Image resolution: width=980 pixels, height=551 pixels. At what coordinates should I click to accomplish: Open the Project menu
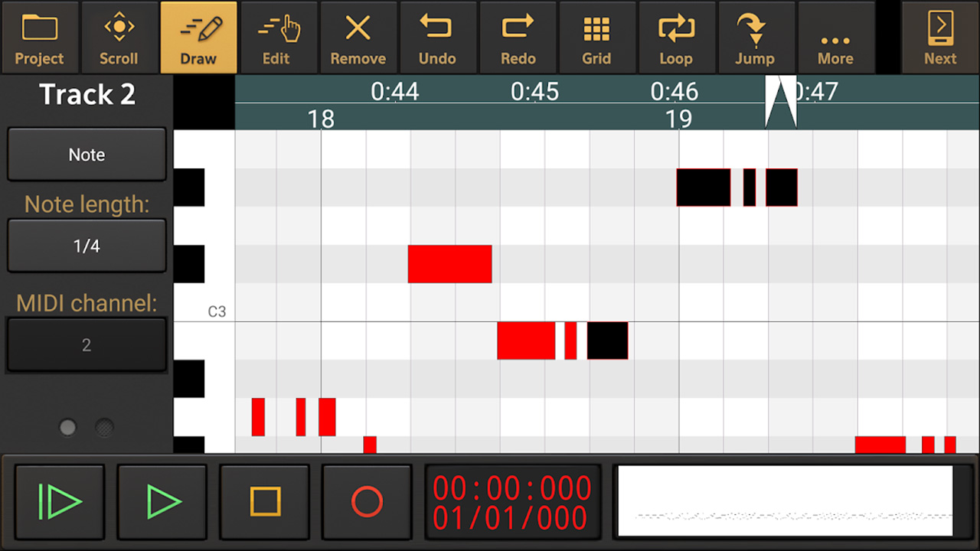point(39,37)
